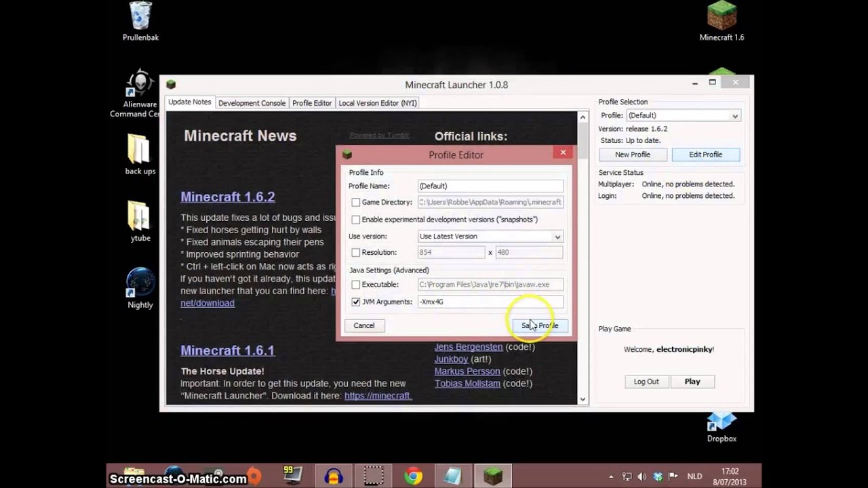
Task: Show hidden tray icons arrow
Action: (x=611, y=476)
